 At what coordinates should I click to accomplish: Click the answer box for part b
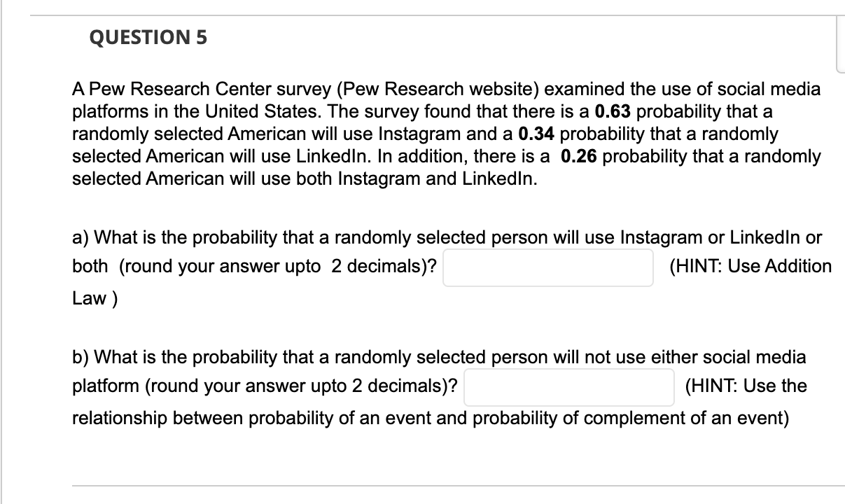[569, 387]
